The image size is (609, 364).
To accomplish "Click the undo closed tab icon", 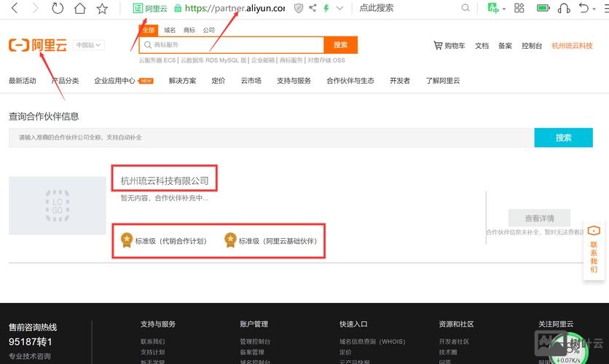I will 584,8.
